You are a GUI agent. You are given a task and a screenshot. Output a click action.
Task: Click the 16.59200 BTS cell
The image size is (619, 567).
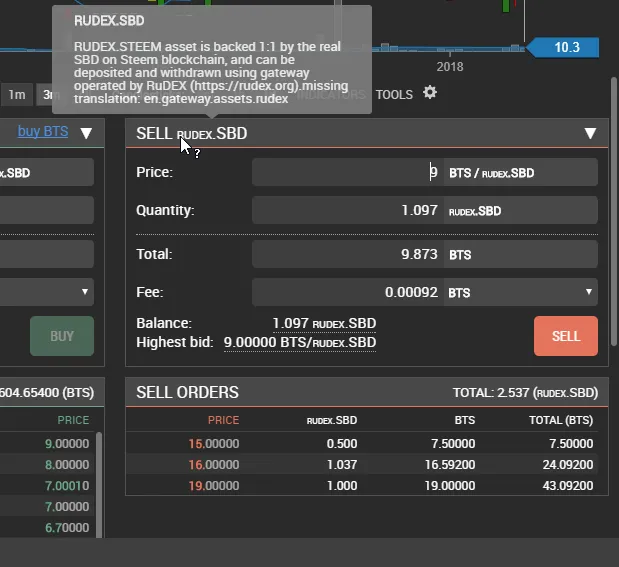pyautogui.click(x=450, y=464)
